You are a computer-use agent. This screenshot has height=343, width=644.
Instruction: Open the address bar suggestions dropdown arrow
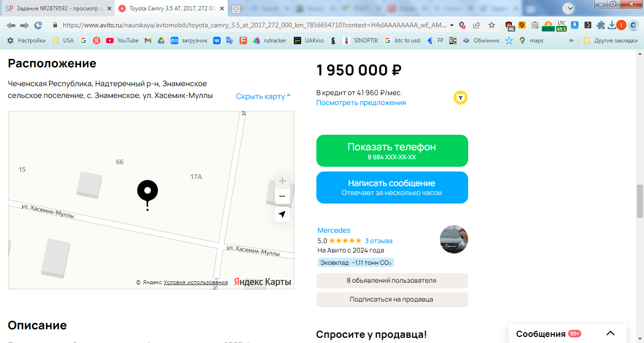452,25
